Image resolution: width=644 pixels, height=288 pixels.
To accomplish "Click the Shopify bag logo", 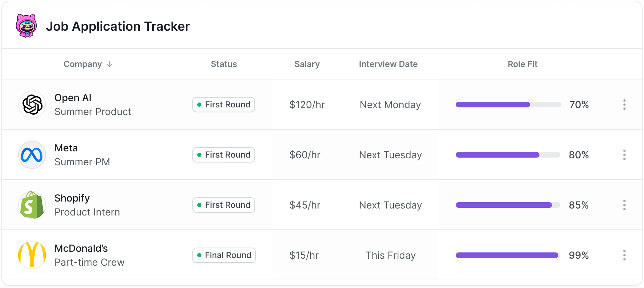I will pos(32,205).
